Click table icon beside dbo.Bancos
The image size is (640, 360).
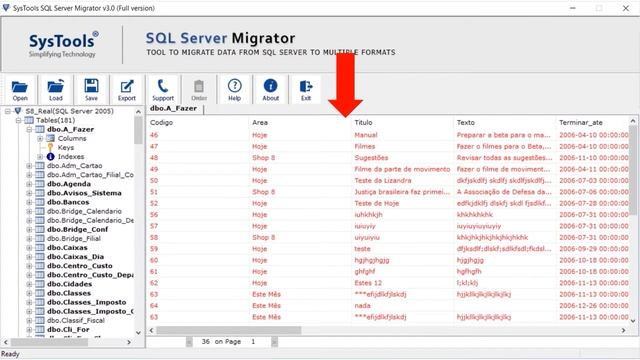click(x=40, y=202)
